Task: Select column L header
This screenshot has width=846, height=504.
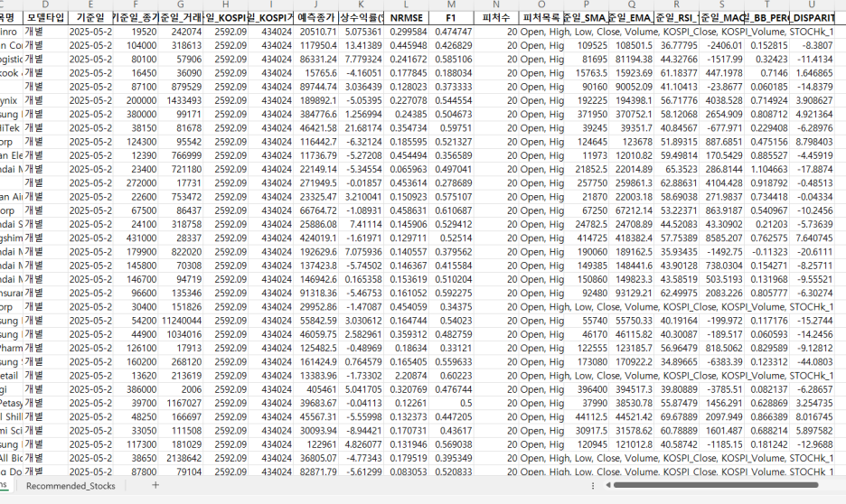Action: [406, 5]
